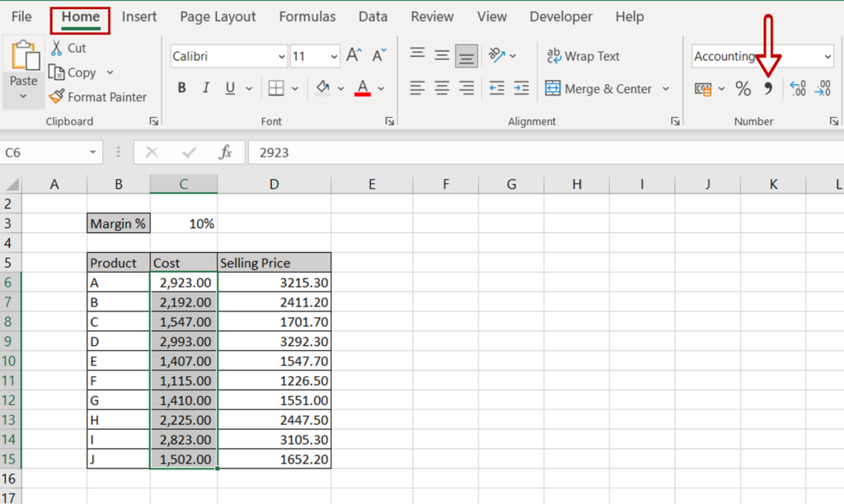Increase decimal places for cell C6

pyautogui.click(x=797, y=88)
